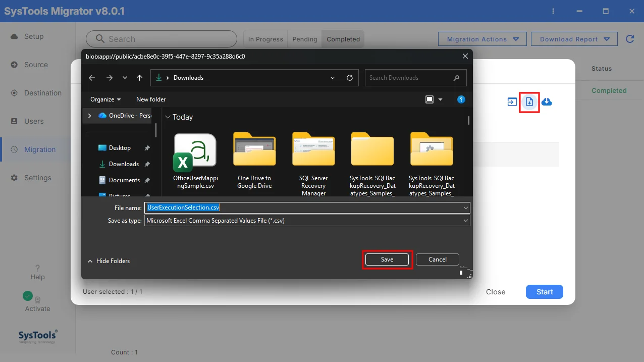The width and height of the screenshot is (644, 362).
Task: Go back using the dialog's back arrow
Action: point(92,78)
